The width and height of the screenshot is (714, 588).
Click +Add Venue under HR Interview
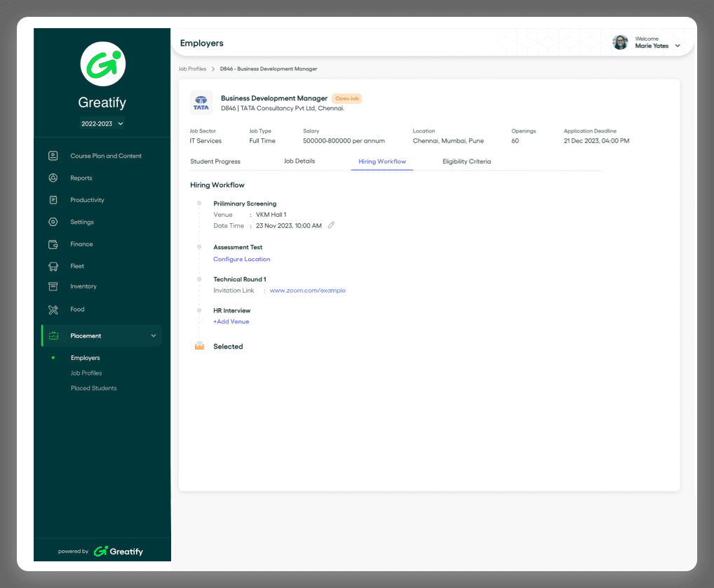[x=231, y=322]
